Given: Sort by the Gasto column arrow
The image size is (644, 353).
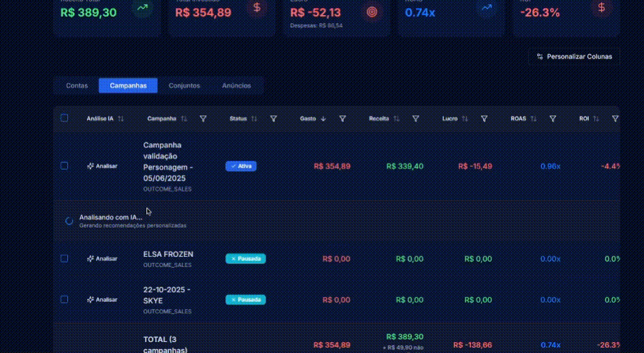Looking at the screenshot, I should tap(323, 119).
